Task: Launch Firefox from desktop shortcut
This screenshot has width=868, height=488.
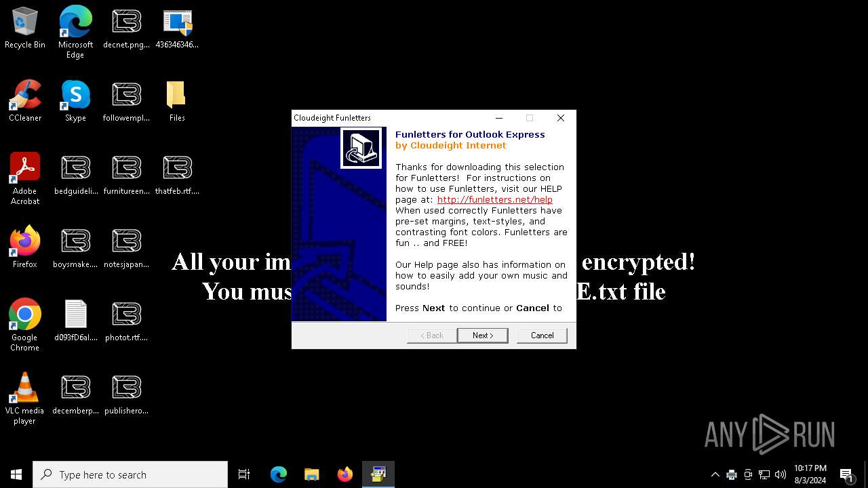Action: tap(25, 247)
